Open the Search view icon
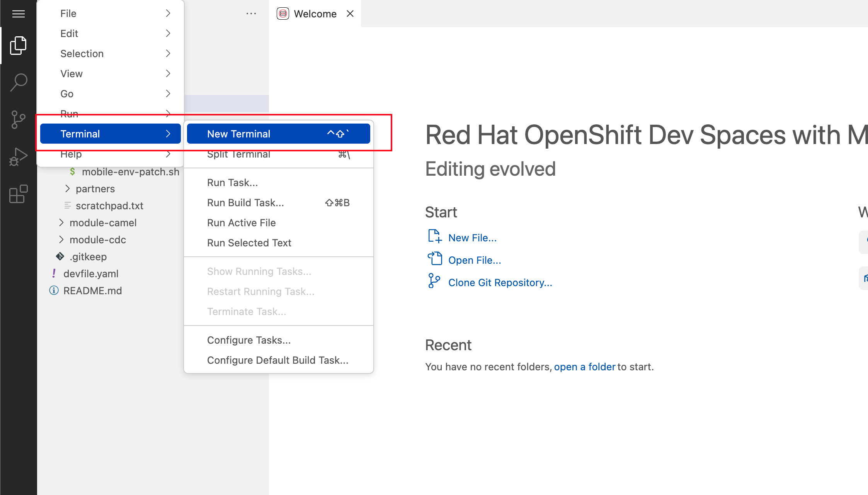868x495 pixels. pyautogui.click(x=19, y=82)
